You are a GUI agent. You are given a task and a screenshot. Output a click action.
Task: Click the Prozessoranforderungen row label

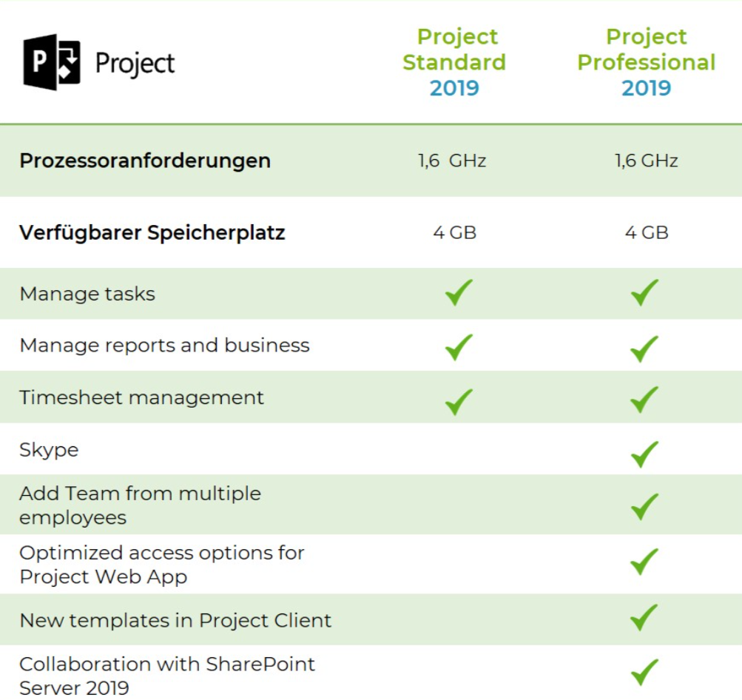click(145, 161)
